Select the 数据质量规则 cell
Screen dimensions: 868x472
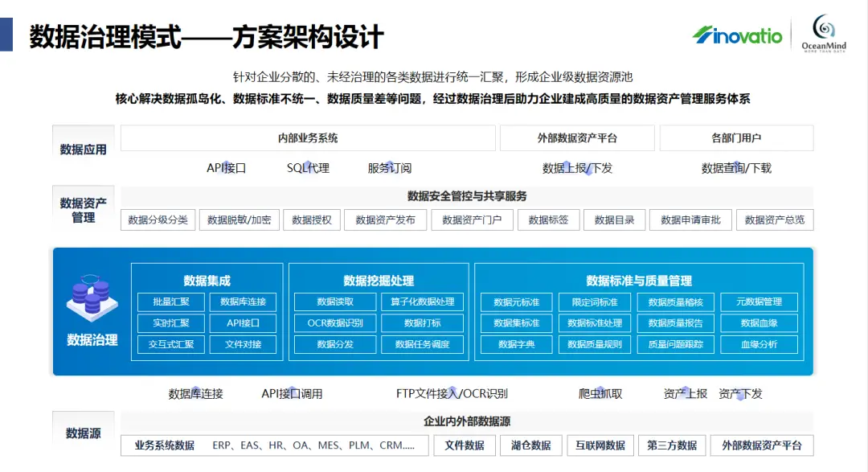[x=595, y=344]
